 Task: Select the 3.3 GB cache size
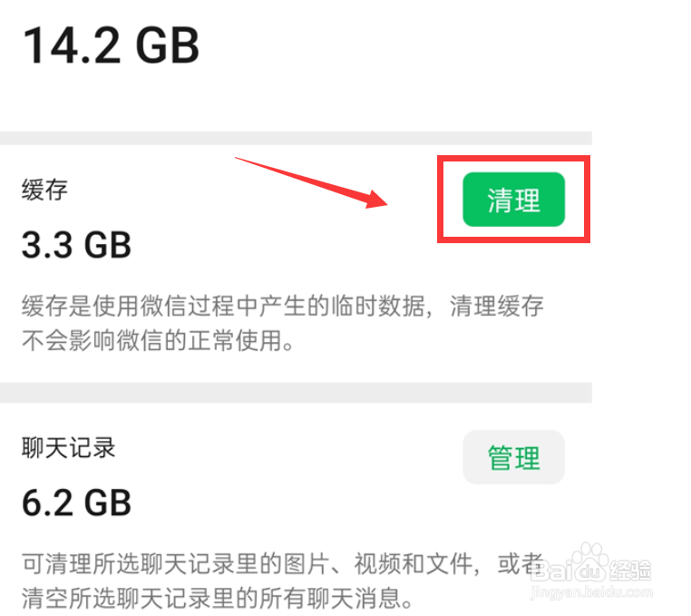click(77, 245)
